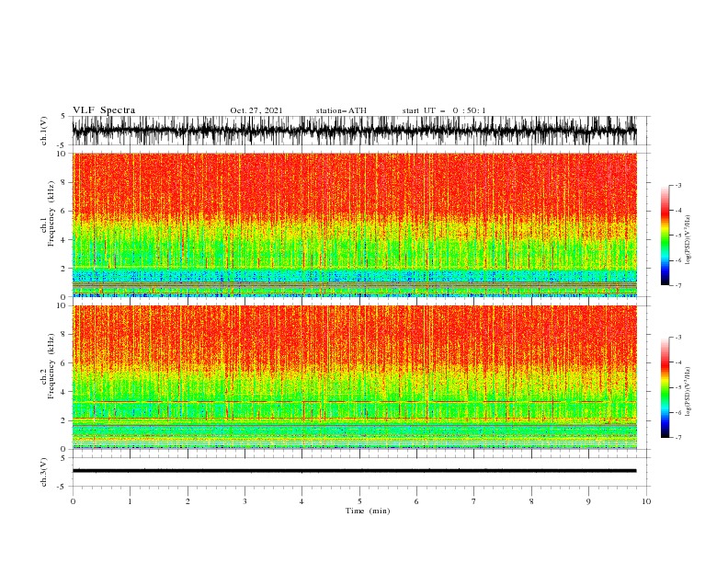Image resolution: width=728 pixels, height=563 pixels.
Task: Click the ch.2 PSD color bar
Action: [665, 387]
